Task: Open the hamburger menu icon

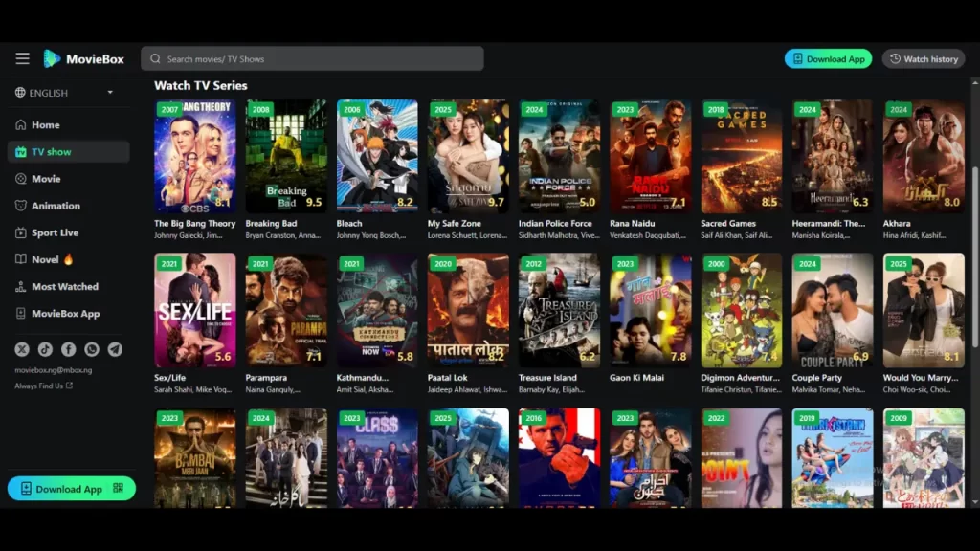Action: 23,58
